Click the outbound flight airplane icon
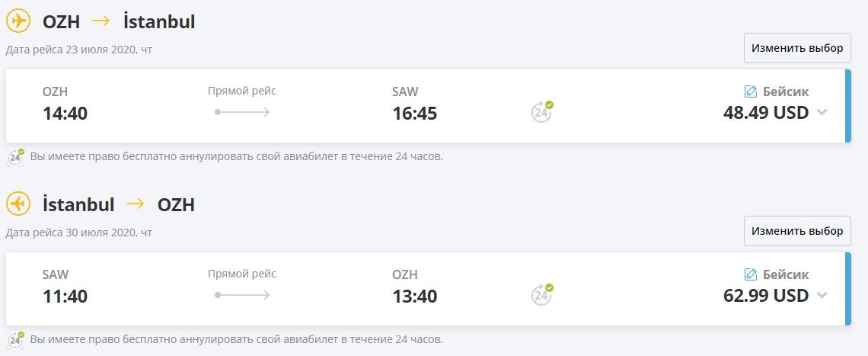Image resolution: width=868 pixels, height=356 pixels. 18,21
